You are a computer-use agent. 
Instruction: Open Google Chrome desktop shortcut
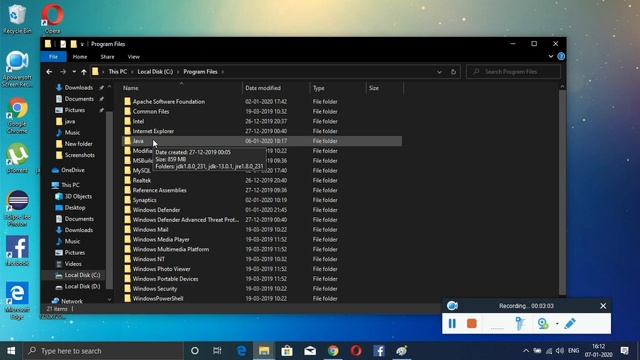17,116
